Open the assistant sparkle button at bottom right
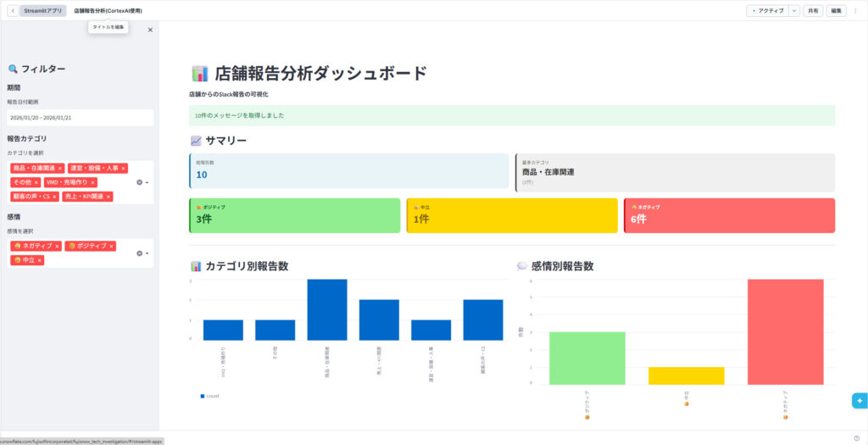868x445 pixels. click(859, 401)
